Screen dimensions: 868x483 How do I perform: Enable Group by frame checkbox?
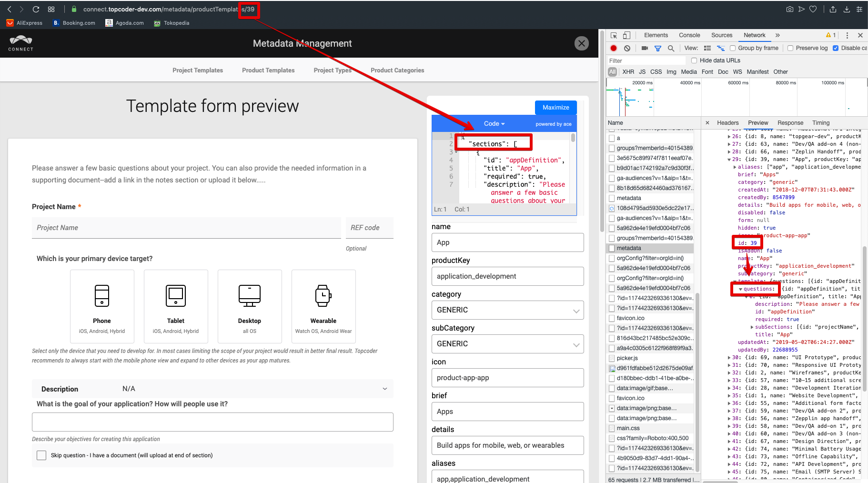[733, 48]
